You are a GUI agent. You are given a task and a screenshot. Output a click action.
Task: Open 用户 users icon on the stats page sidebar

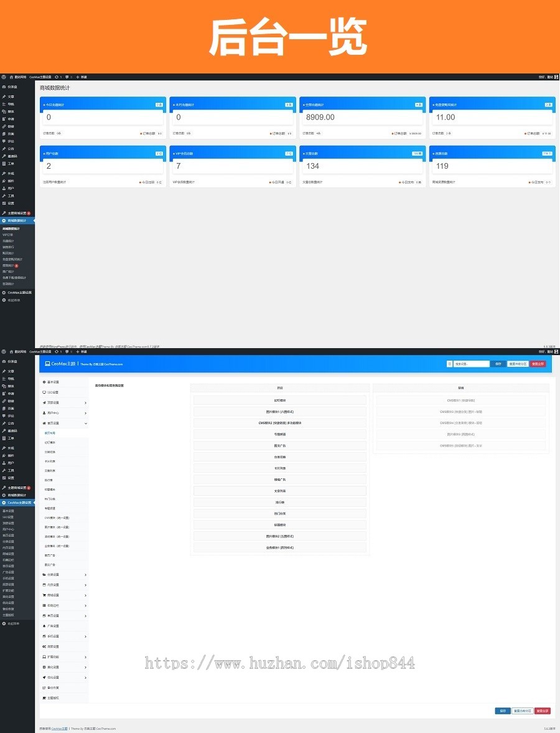click(x=4, y=189)
